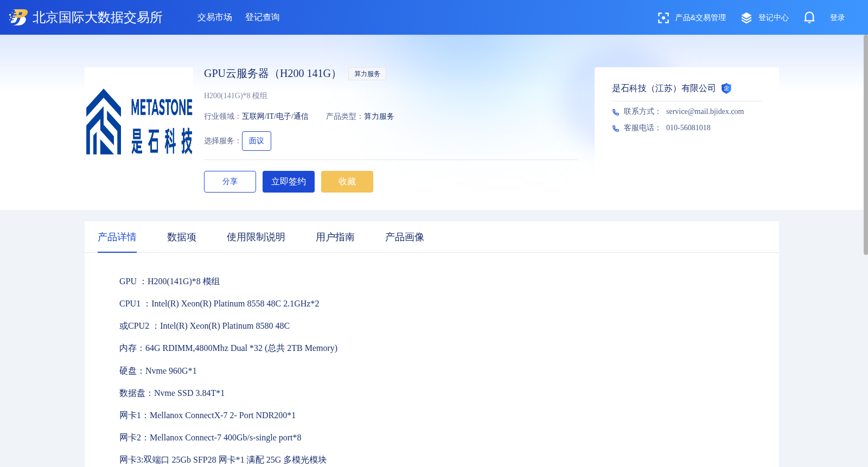Select the 面议 service option
Screen dimensions: 868x467
click(257, 141)
